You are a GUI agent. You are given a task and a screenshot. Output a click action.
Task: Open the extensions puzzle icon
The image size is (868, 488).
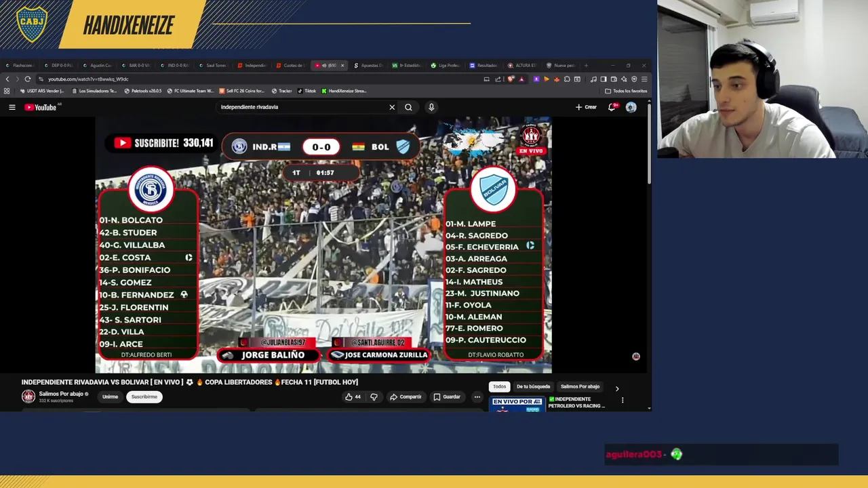pyautogui.click(x=567, y=79)
